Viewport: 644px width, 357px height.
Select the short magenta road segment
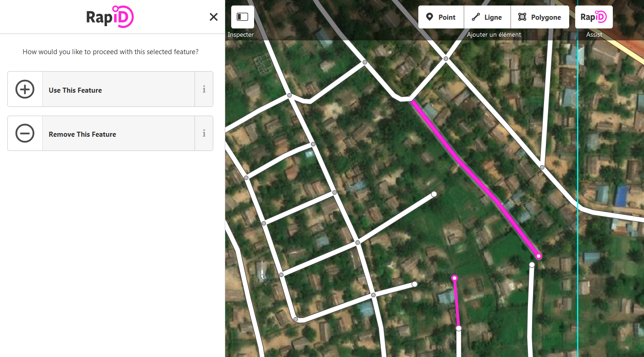click(456, 303)
